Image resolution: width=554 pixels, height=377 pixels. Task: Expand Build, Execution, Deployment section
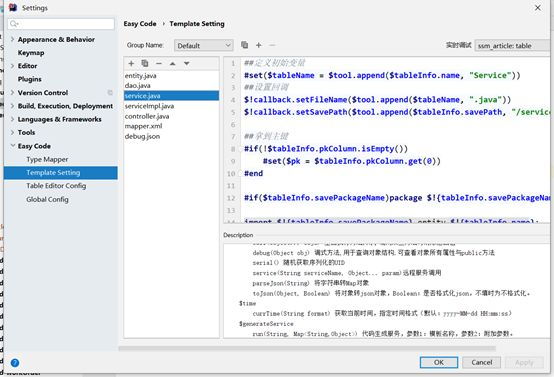[x=12, y=106]
